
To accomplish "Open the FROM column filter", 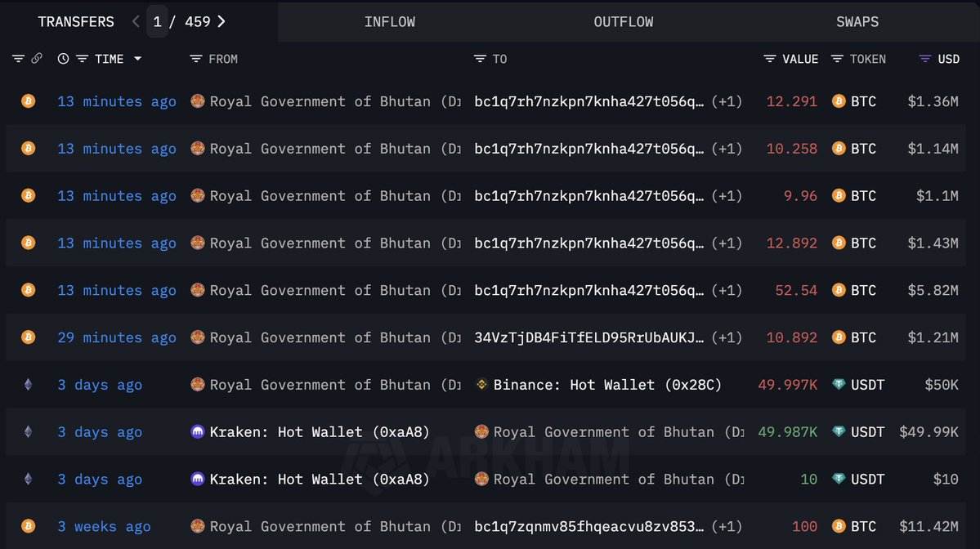I will [x=195, y=59].
